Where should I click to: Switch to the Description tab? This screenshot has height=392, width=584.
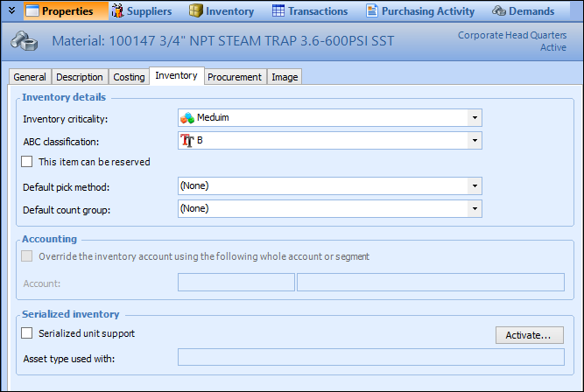[80, 77]
